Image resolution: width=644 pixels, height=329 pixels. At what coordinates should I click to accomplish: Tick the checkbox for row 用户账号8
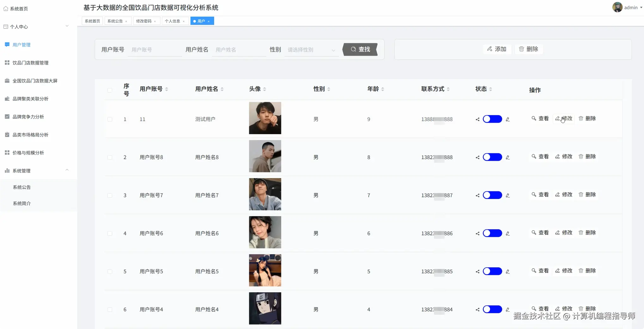pyautogui.click(x=110, y=157)
